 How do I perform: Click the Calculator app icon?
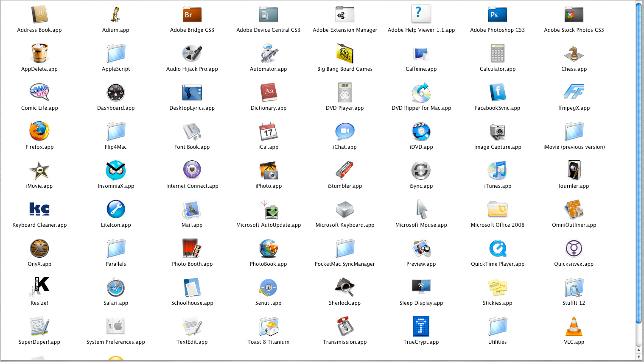[x=498, y=53]
